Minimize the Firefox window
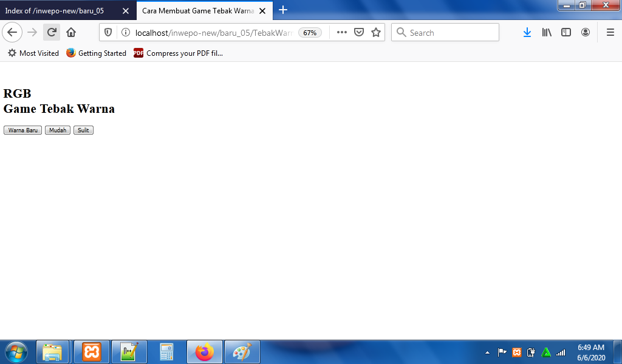Screen dimensions: 622x364 [567, 5]
